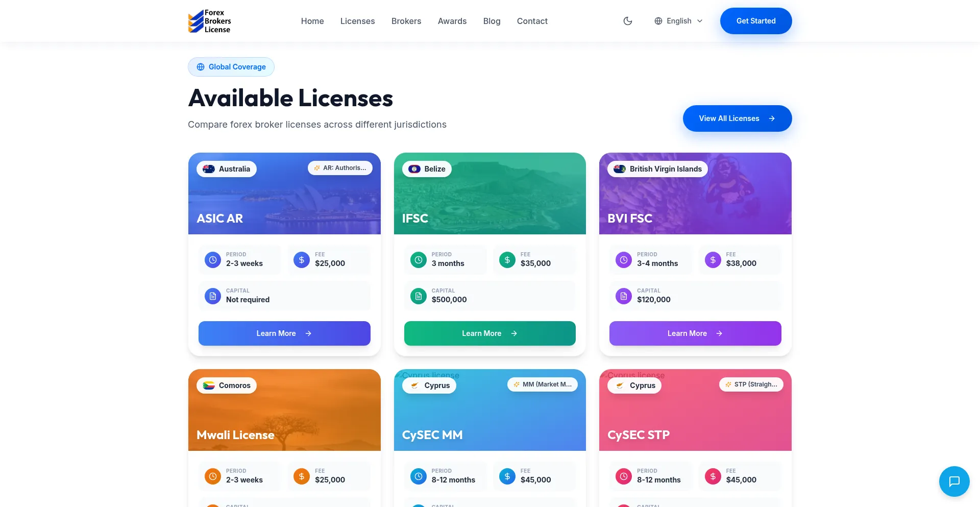Click the Not required capital value
This screenshot has height=507, width=980.
click(248, 300)
